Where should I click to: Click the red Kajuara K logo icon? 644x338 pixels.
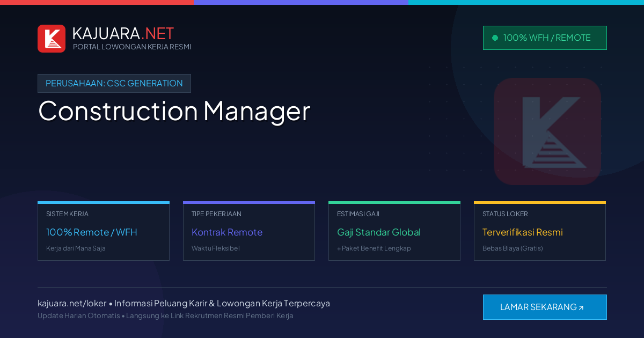click(x=52, y=39)
